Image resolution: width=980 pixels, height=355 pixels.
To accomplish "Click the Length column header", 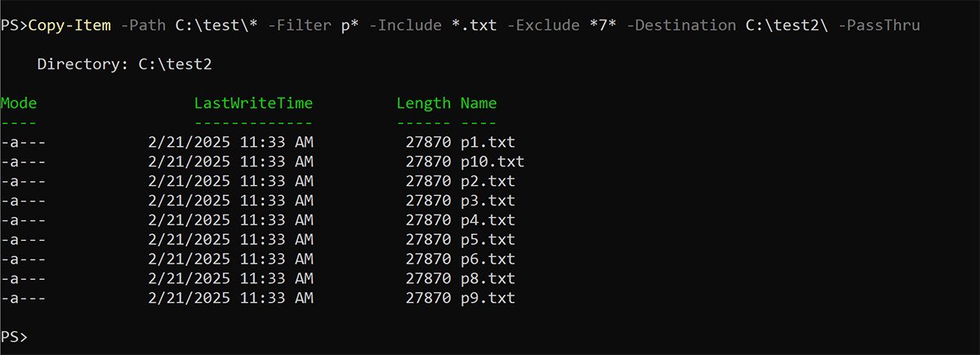I will click(x=423, y=103).
